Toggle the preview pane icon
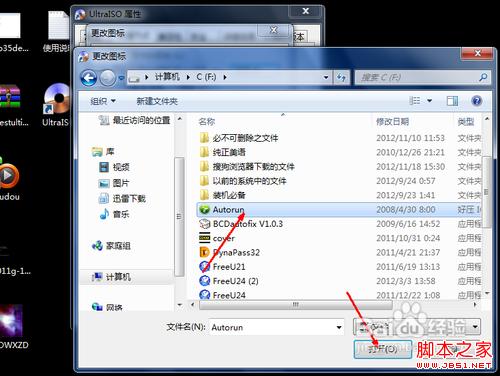The width and height of the screenshot is (500, 376). pos(452,101)
